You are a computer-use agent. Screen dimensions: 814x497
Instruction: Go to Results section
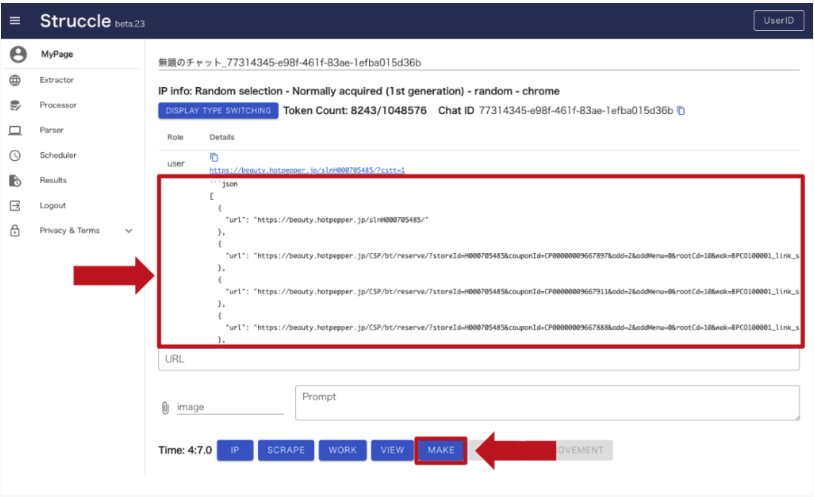(x=53, y=180)
